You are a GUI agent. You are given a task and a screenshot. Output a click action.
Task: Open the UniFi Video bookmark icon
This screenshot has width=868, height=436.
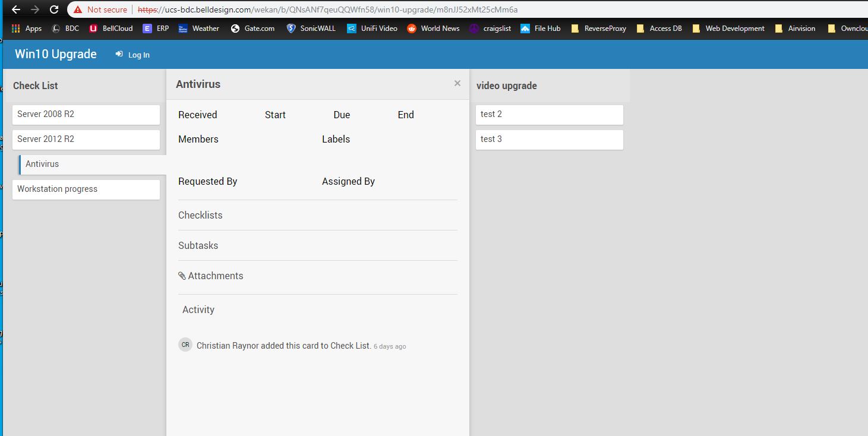pyautogui.click(x=351, y=28)
